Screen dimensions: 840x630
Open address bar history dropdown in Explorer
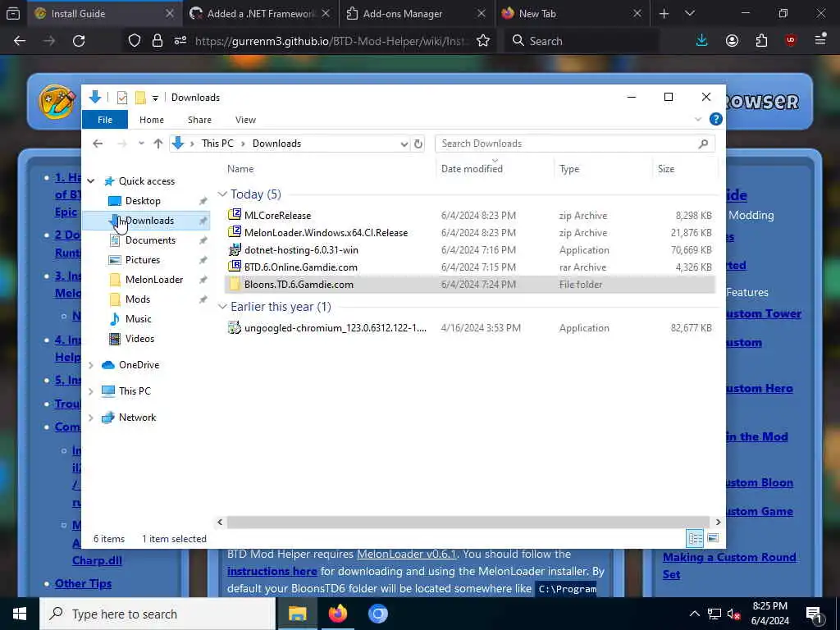pos(404,144)
